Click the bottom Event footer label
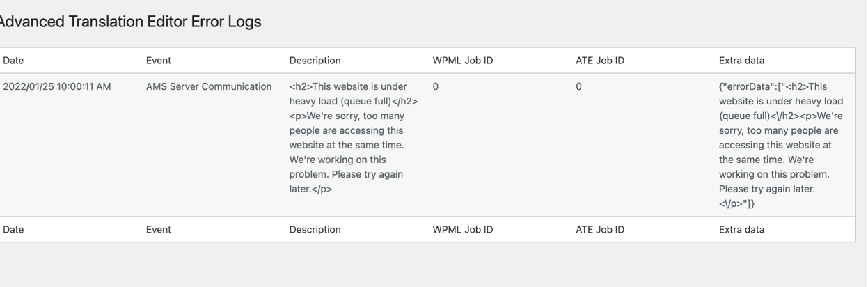Viewport: 868px width, 287px height. point(159,230)
